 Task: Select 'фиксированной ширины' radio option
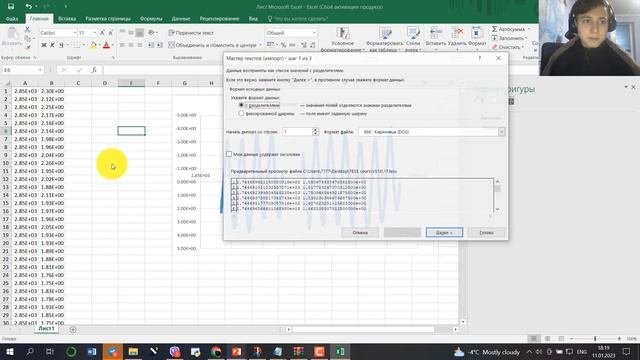click(x=241, y=113)
